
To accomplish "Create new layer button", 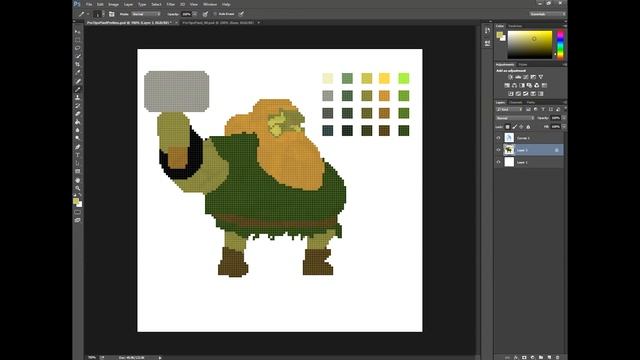I will click(x=549, y=357).
